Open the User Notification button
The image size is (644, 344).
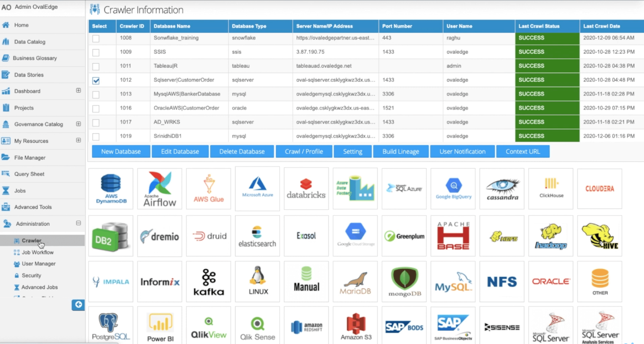tap(462, 152)
